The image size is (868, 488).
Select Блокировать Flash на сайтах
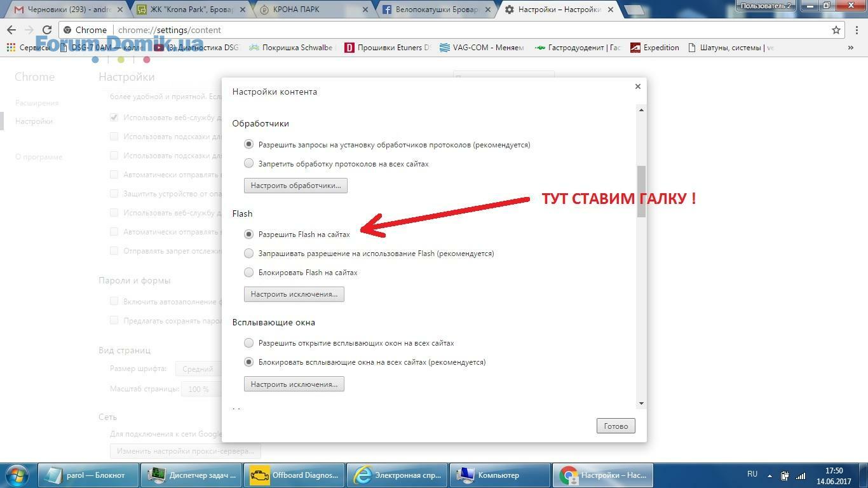pyautogui.click(x=249, y=272)
